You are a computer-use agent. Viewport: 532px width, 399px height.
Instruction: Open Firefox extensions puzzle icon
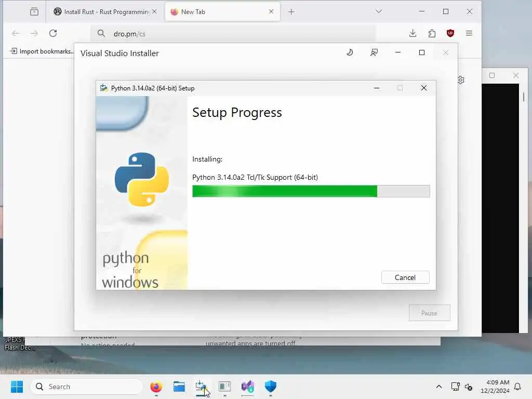[432, 33]
